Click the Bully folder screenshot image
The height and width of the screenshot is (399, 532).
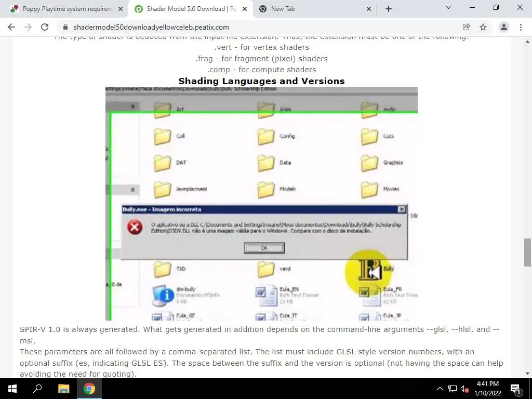(x=261, y=204)
